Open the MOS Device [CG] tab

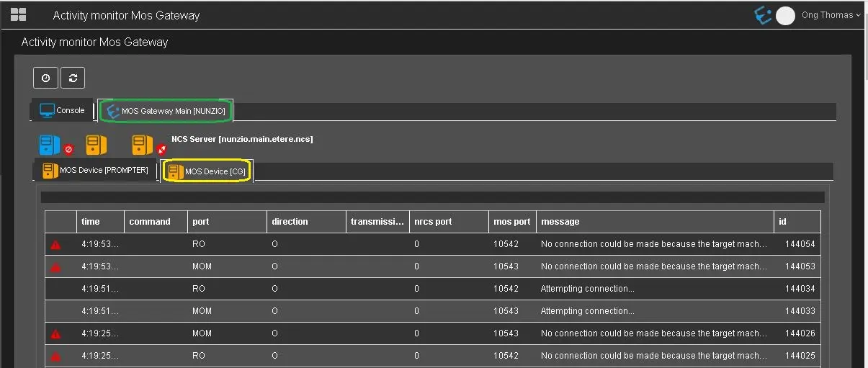[x=207, y=171]
